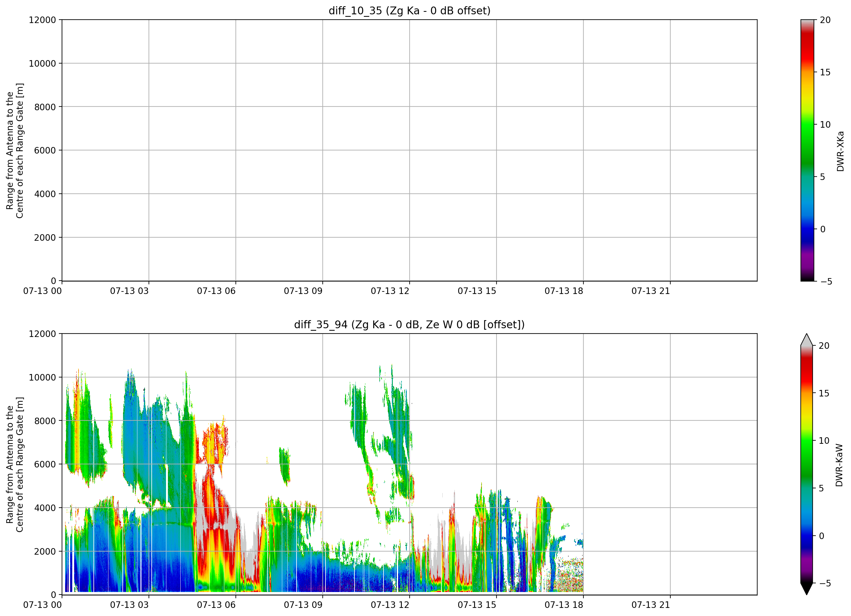Click the "07-13 09" tick under the top plot
Viewport: 851px width, 616px height.
[x=303, y=291]
